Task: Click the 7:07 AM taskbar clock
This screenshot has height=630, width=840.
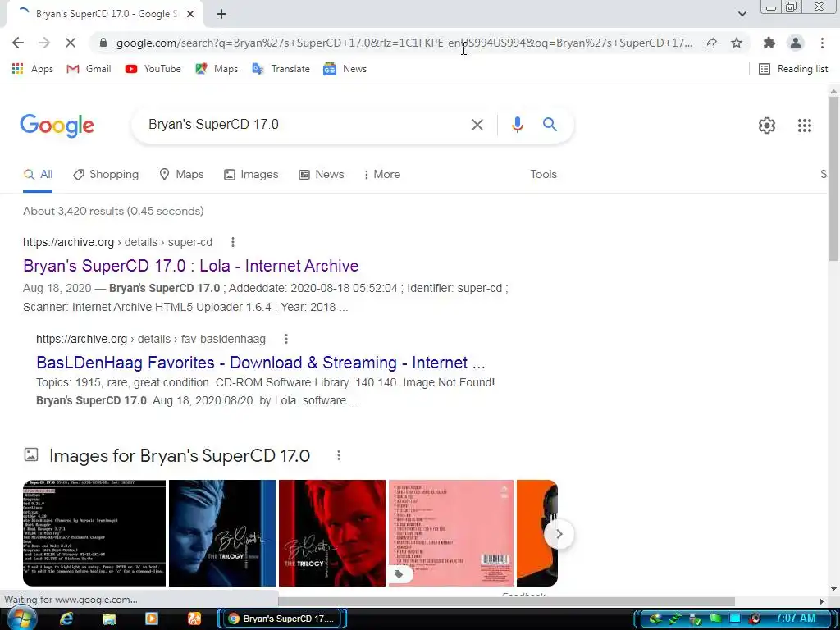Action: coord(796,619)
